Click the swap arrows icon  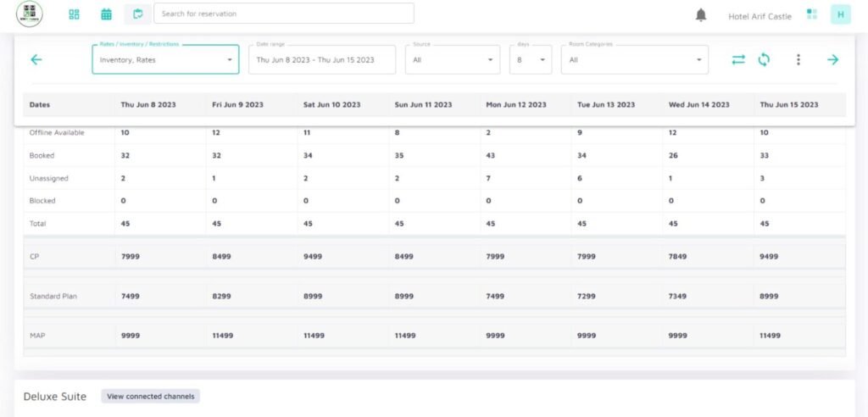click(x=738, y=59)
